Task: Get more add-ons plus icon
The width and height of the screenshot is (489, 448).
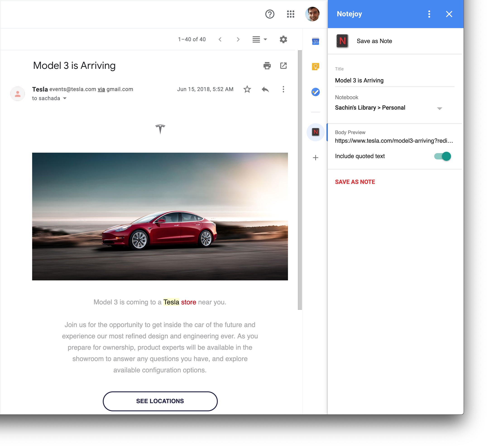Action: pyautogui.click(x=316, y=158)
